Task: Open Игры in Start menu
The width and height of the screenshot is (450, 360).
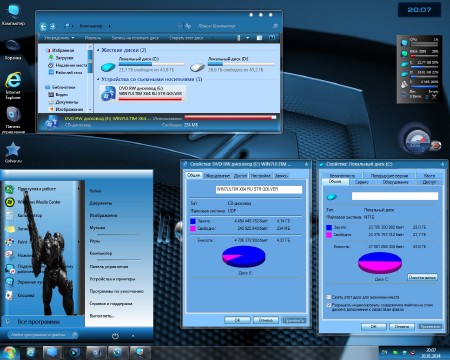Action: (x=95, y=240)
